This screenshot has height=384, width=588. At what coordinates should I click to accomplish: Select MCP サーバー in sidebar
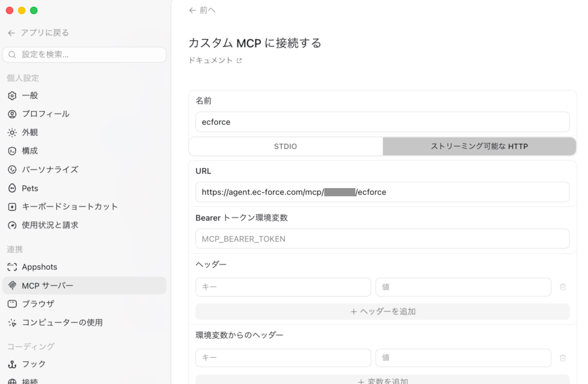pyautogui.click(x=84, y=286)
